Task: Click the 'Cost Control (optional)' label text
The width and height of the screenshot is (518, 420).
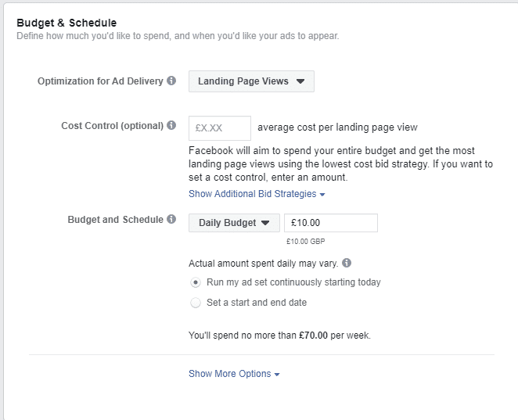Action: pyautogui.click(x=113, y=126)
